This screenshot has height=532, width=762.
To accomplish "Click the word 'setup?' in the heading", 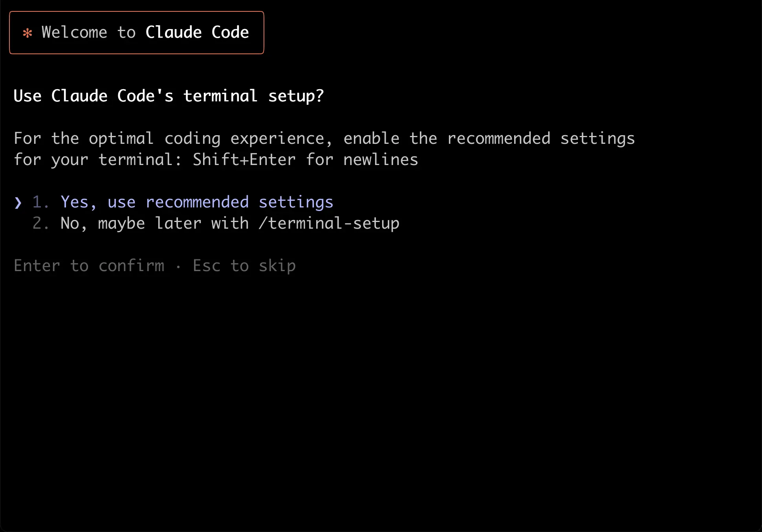I will (296, 96).
